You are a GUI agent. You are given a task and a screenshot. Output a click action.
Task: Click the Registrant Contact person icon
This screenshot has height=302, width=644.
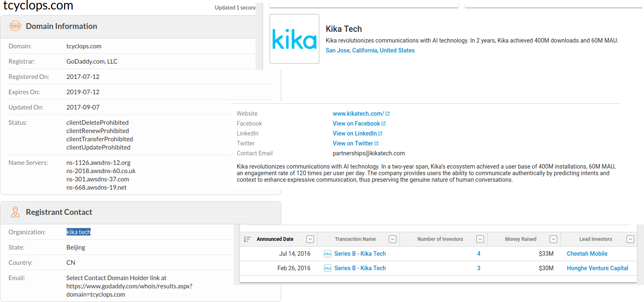point(15,212)
